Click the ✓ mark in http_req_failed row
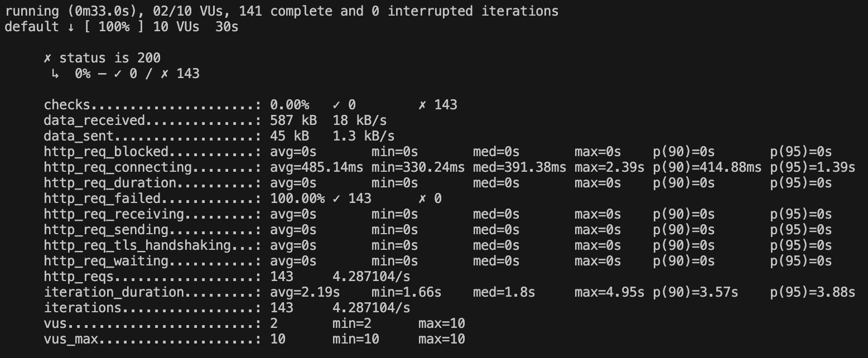The image size is (868, 358). pos(336,199)
